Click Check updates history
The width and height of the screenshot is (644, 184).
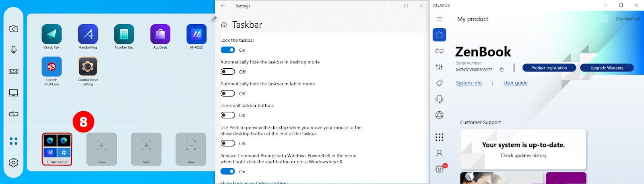pyautogui.click(x=523, y=155)
